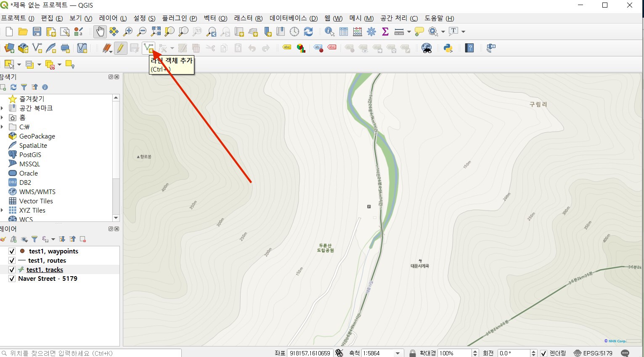This screenshot has width=644, height=357.
Task: Show statistical summary with the sigma icon
Action: click(385, 32)
